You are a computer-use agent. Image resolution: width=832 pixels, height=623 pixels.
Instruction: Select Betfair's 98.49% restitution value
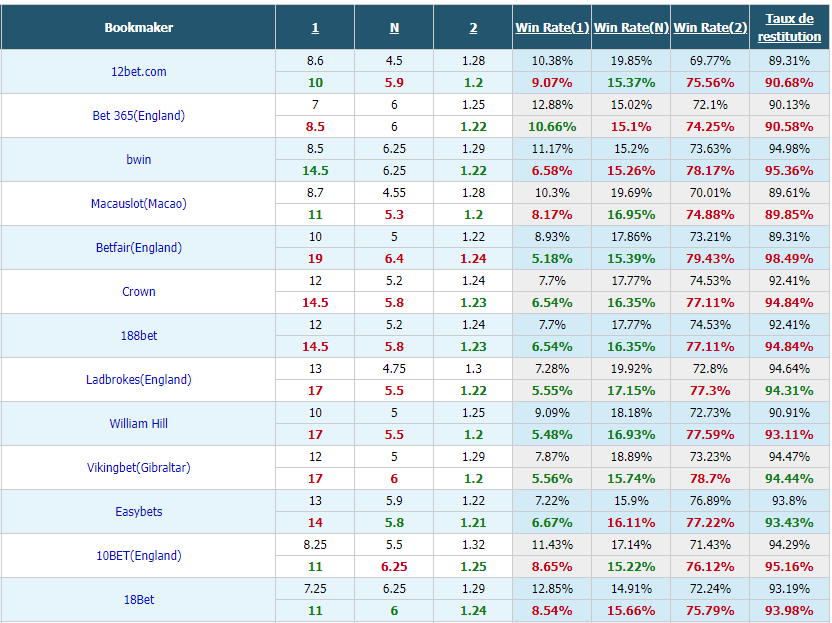789,259
